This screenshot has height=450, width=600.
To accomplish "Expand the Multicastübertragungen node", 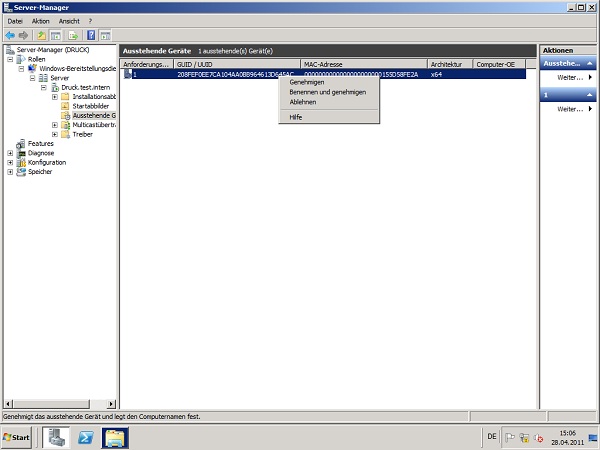I will pyautogui.click(x=55, y=125).
